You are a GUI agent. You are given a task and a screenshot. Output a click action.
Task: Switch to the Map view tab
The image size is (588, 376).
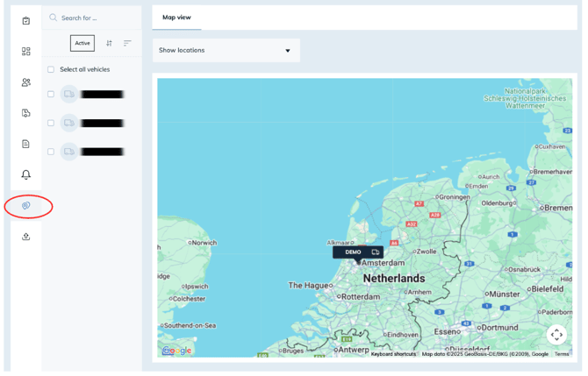176,18
